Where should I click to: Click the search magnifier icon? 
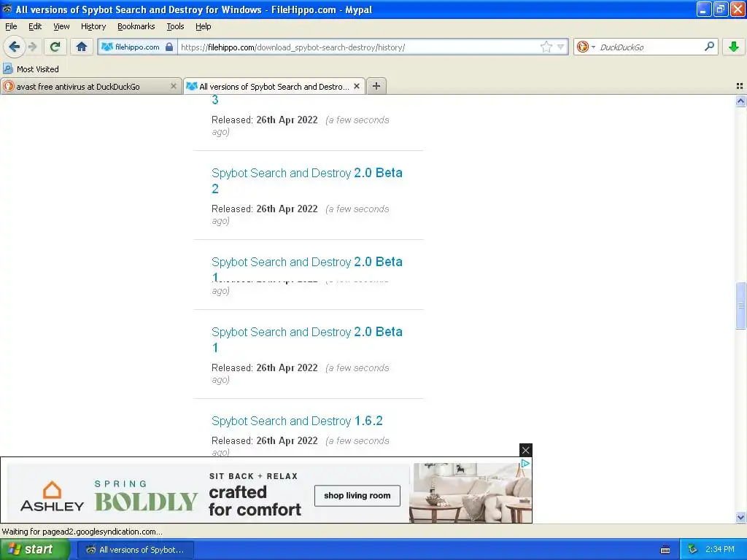[709, 47]
